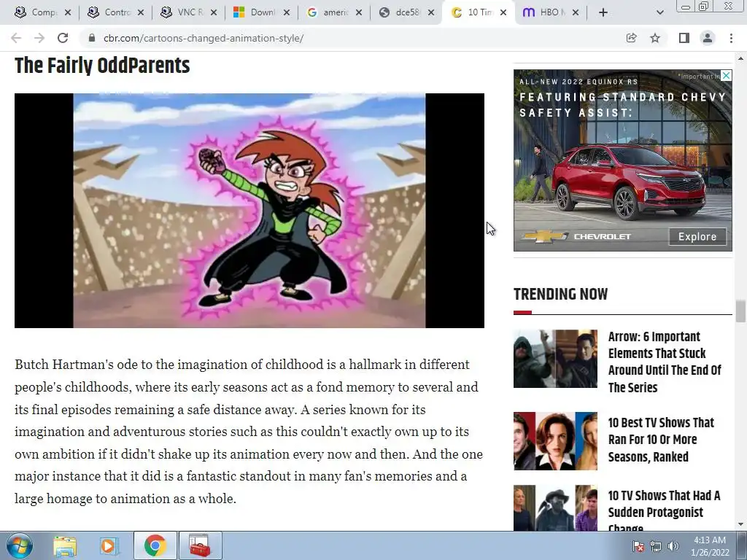This screenshot has height=560, width=747.
Task: Open Windows Explorer from taskbar
Action: [x=65, y=545]
